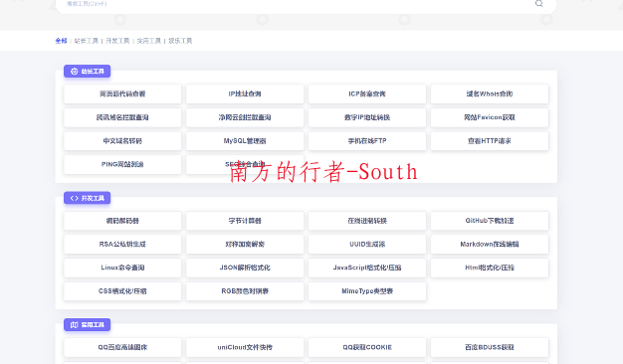Select the 全部 category tab
Screen dimensions: 623x364
pos(61,41)
